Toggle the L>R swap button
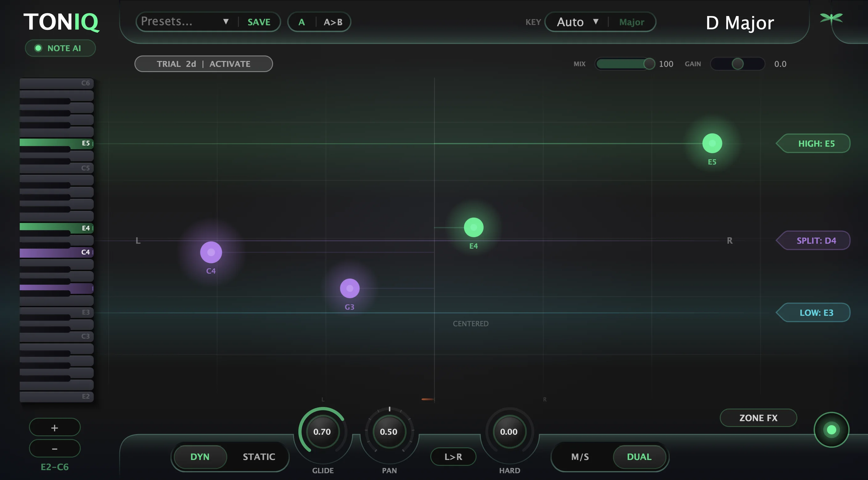Viewport: 868px width, 480px height. coord(453,457)
